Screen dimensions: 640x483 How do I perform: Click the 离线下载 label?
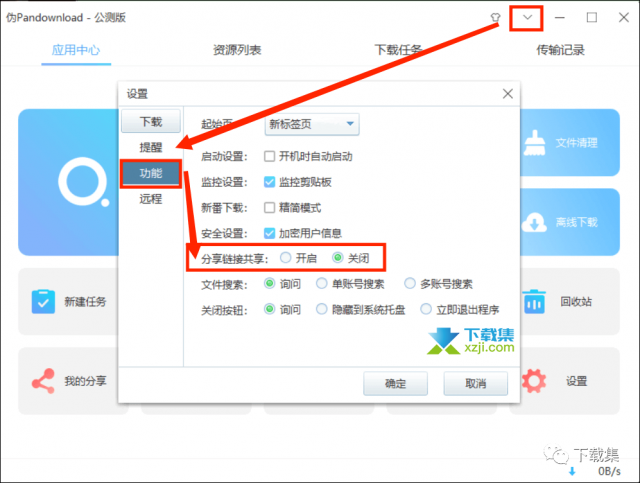pyautogui.click(x=576, y=223)
